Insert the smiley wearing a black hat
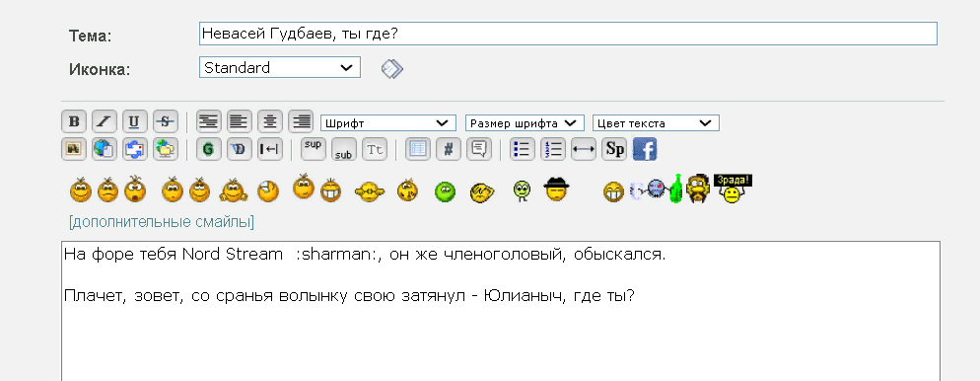The image size is (980, 381). 555,189
